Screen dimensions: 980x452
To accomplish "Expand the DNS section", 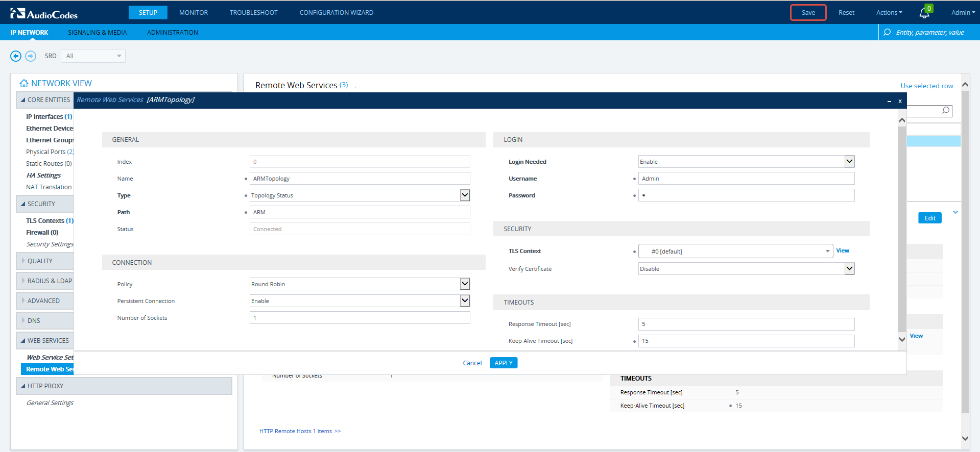I will click(45, 321).
